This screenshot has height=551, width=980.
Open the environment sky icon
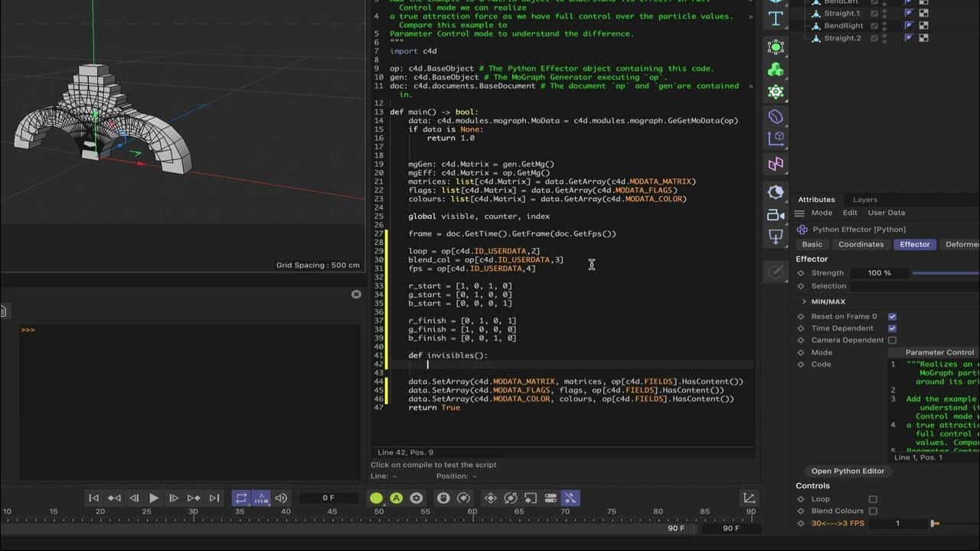[776, 192]
